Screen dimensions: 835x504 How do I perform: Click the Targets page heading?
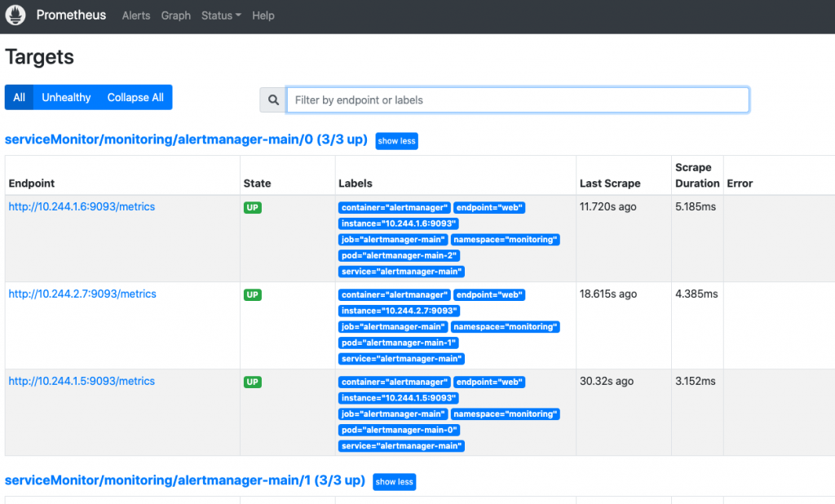39,57
